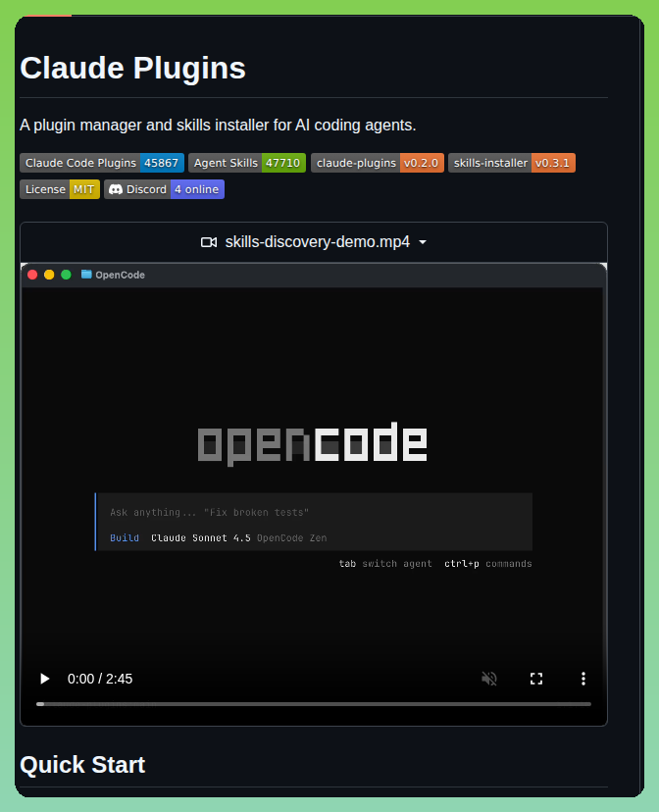
Task: Click the video camera icon
Action: pos(209,242)
